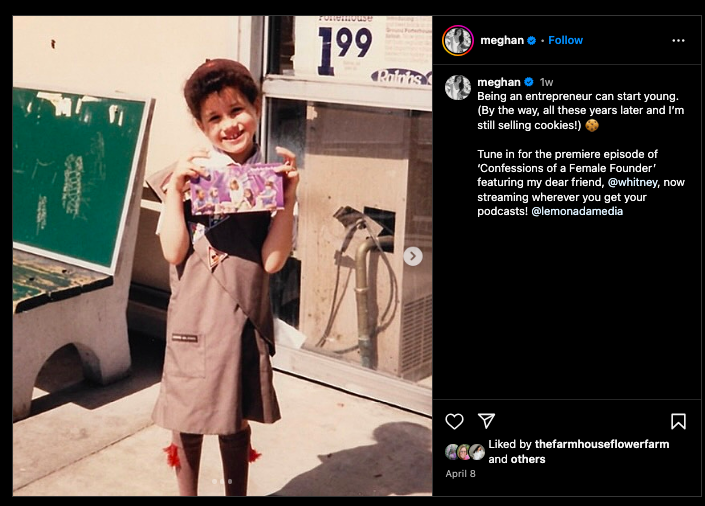This screenshot has width=705, height=506.
Task: Open meghan's avatar beside the caption
Action: tap(458, 87)
